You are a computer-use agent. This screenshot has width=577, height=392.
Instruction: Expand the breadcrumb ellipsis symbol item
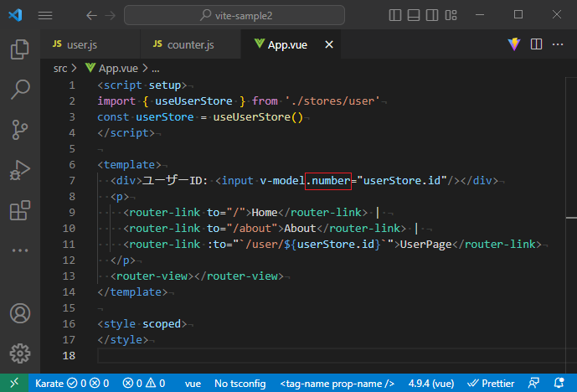[x=156, y=69]
